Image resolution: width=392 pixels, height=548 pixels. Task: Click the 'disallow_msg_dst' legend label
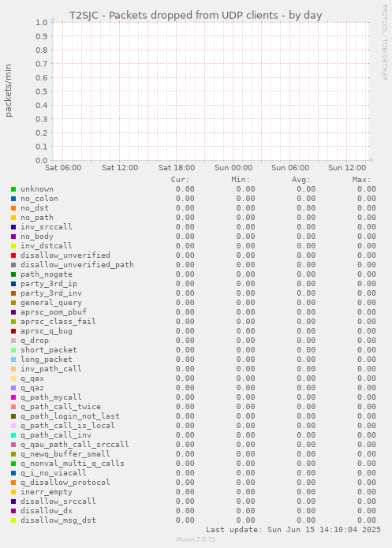pyautogui.click(x=58, y=520)
